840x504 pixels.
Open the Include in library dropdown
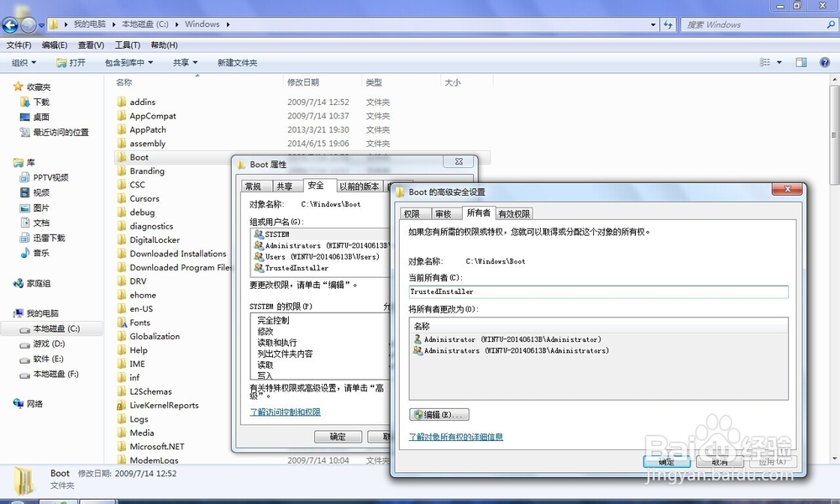pos(129,63)
